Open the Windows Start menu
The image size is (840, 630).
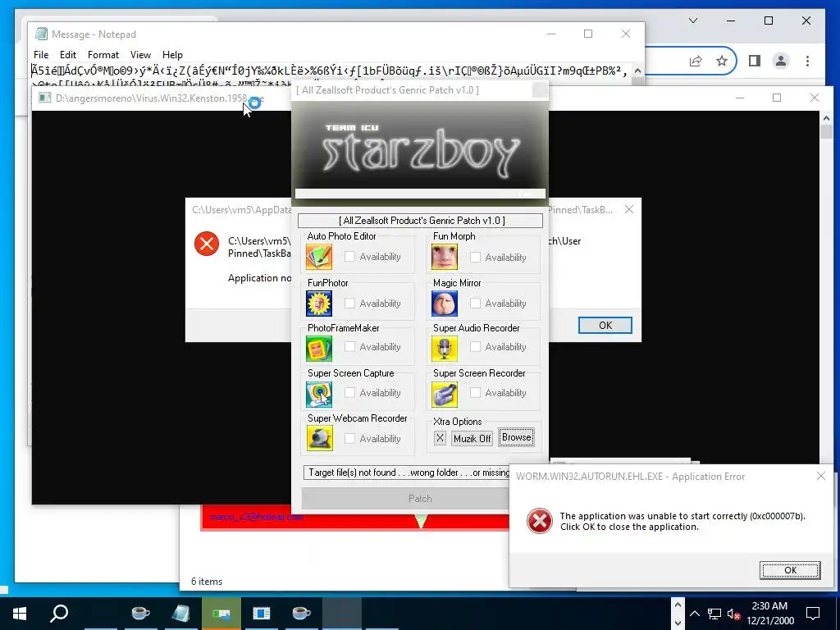pos(20,613)
